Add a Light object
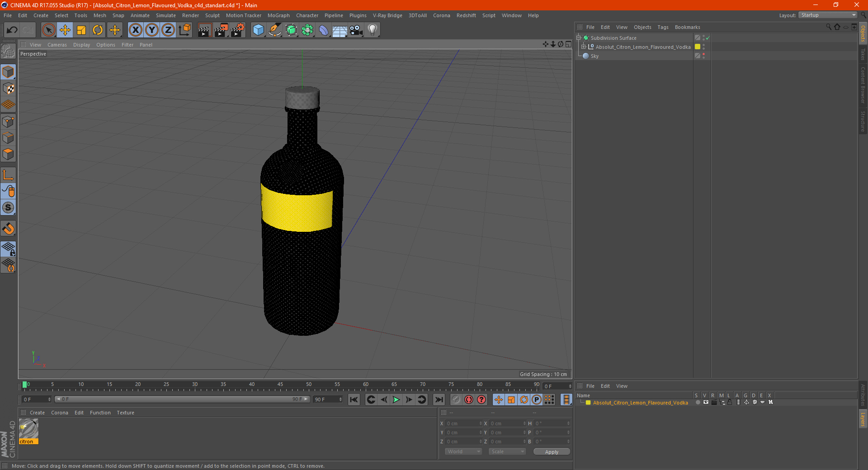Screen dimensions: 868x470 373,30
